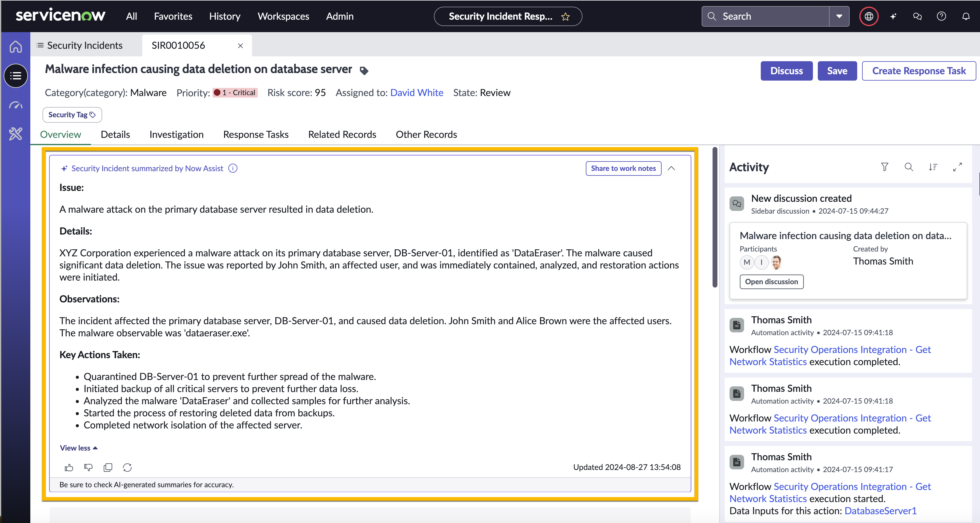Click the tag icon beside incident title
The width and height of the screenshot is (980, 523).
pos(364,71)
